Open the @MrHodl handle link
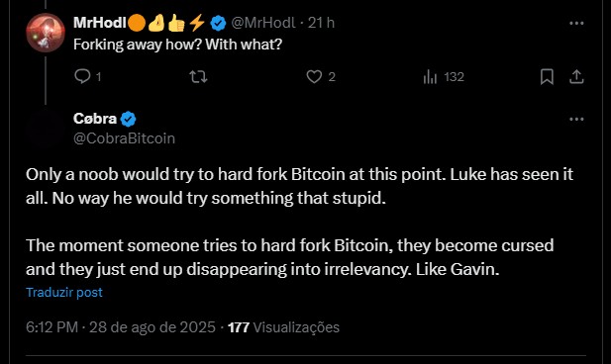611x364 pixels. [263, 23]
